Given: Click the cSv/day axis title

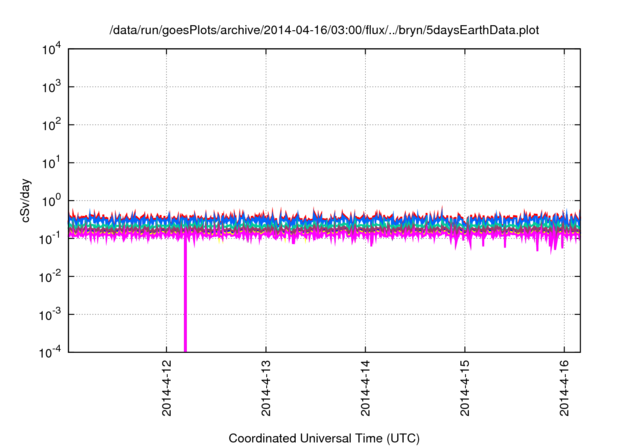Looking at the screenshot, I should 26,200.
